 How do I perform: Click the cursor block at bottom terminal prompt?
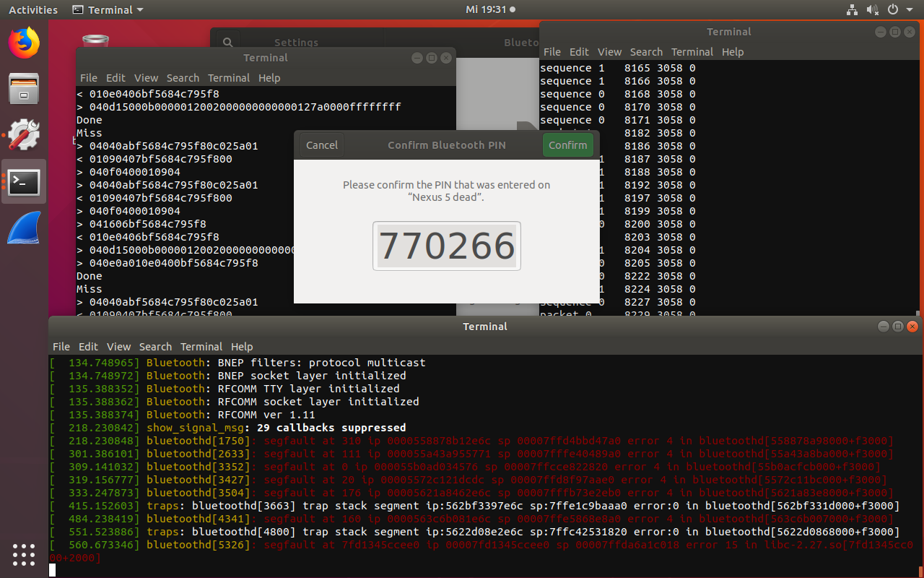[52, 570]
